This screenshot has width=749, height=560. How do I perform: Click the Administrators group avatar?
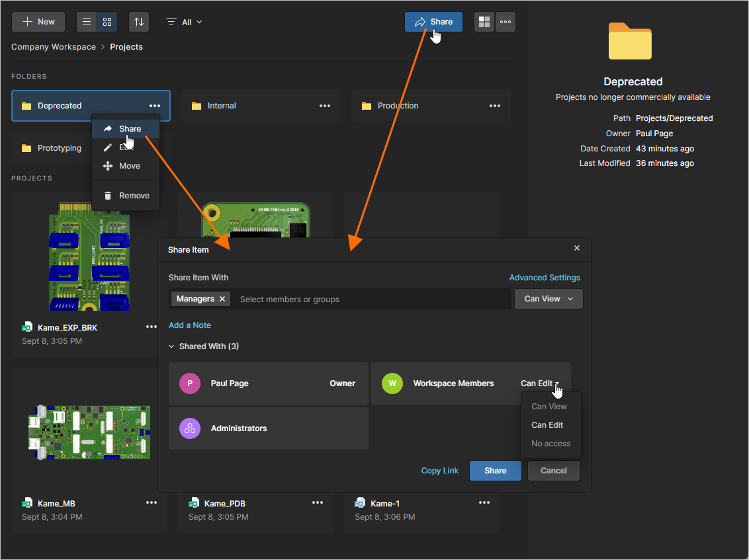point(190,428)
